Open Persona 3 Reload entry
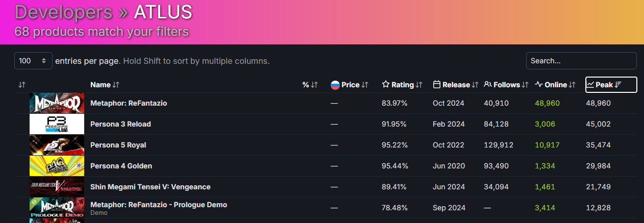Viewport: 644px width, 223px height. tap(120, 124)
